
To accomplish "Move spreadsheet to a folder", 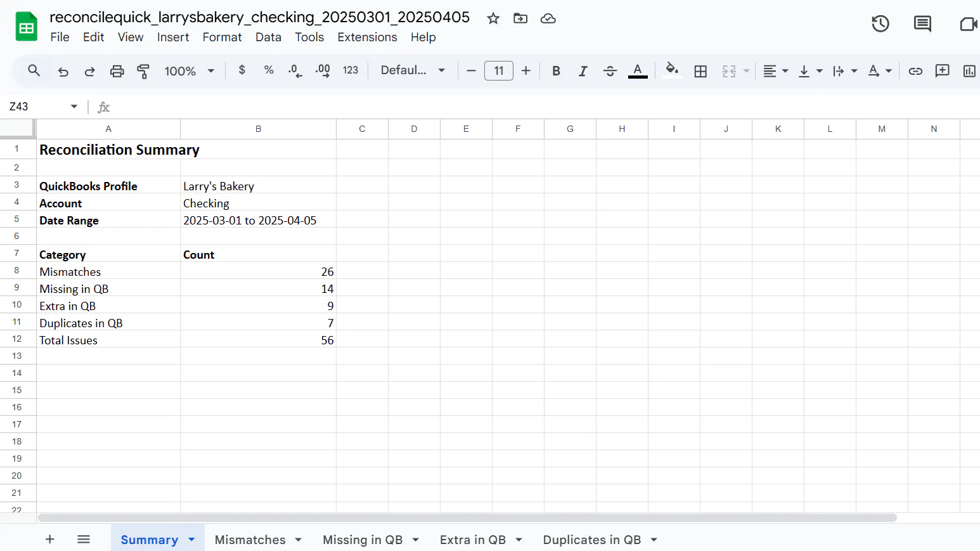I will coord(520,18).
